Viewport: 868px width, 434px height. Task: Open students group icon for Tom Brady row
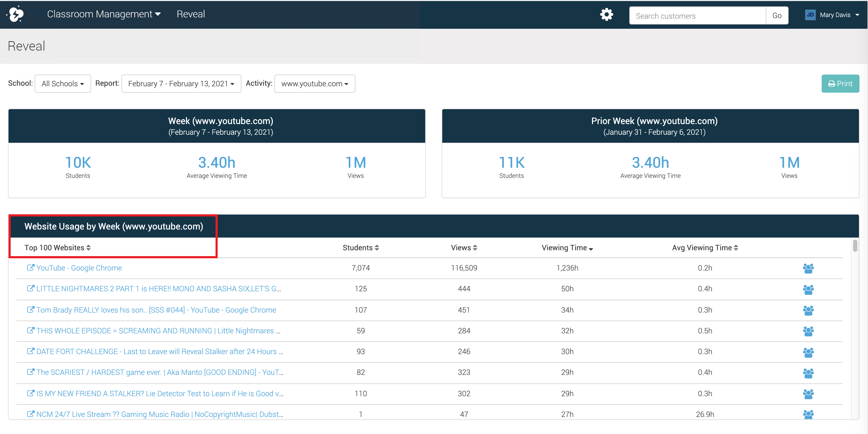808,310
